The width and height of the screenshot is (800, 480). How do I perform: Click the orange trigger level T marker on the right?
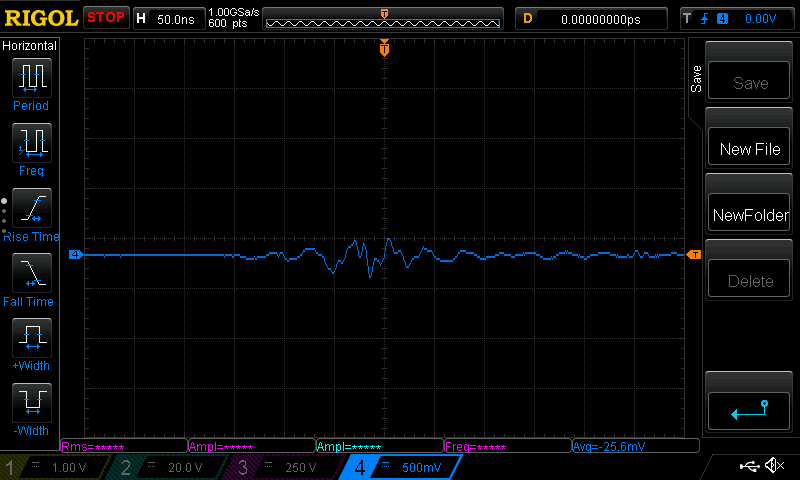coord(694,255)
